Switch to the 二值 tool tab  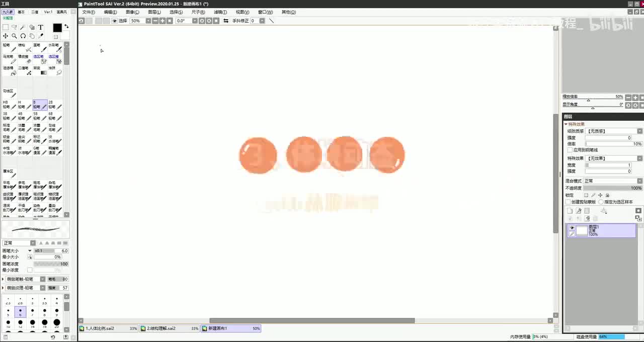pos(35,12)
